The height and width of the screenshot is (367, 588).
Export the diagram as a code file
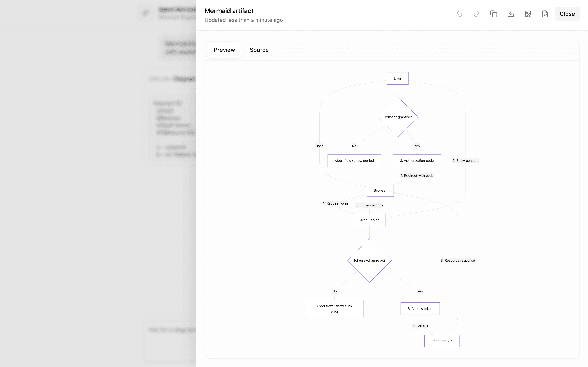click(545, 14)
